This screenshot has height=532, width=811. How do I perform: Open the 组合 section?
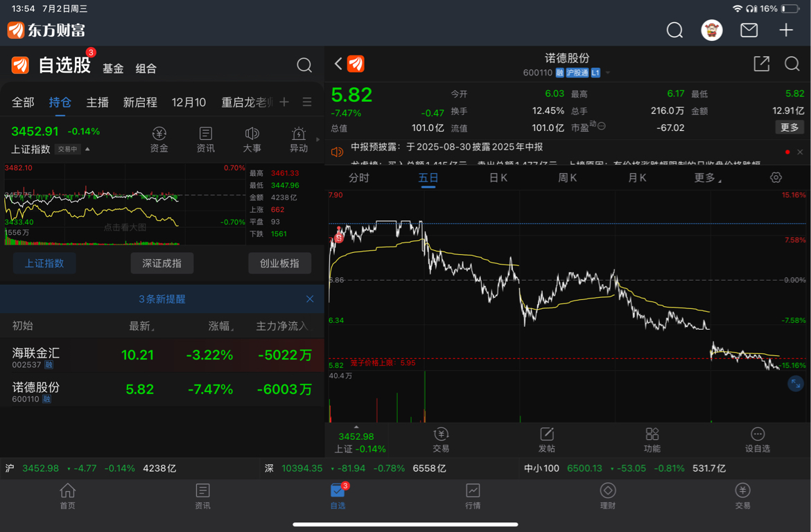(146, 69)
